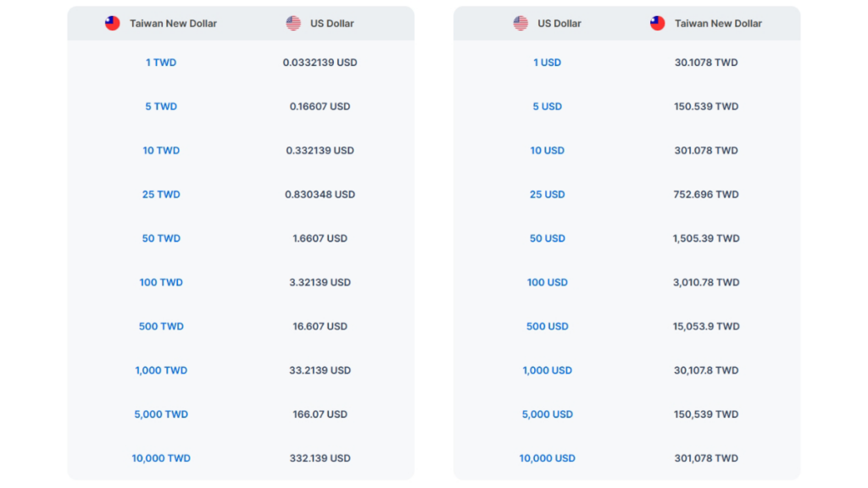This screenshot has height=488, width=868.
Task: Click the 3,010.78 TWD result cell
Action: [706, 283]
